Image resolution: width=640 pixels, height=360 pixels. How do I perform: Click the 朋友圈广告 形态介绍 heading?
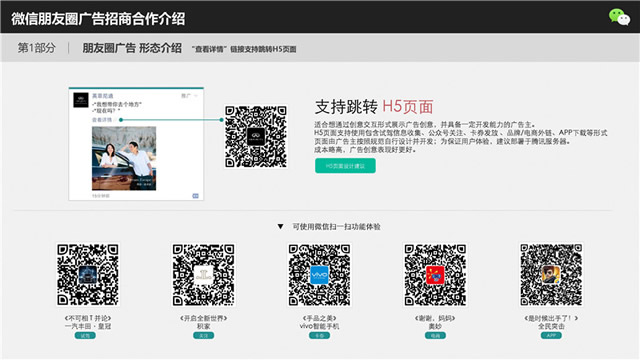132,48
